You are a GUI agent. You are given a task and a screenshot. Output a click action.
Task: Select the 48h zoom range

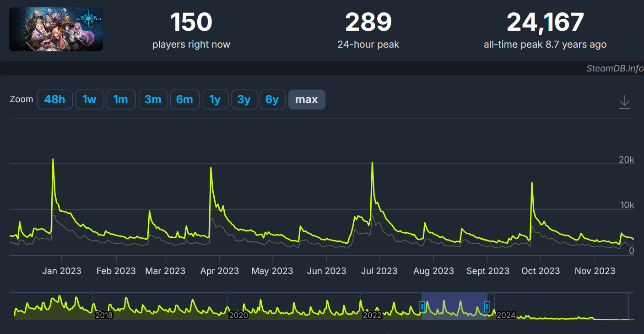pyautogui.click(x=55, y=99)
